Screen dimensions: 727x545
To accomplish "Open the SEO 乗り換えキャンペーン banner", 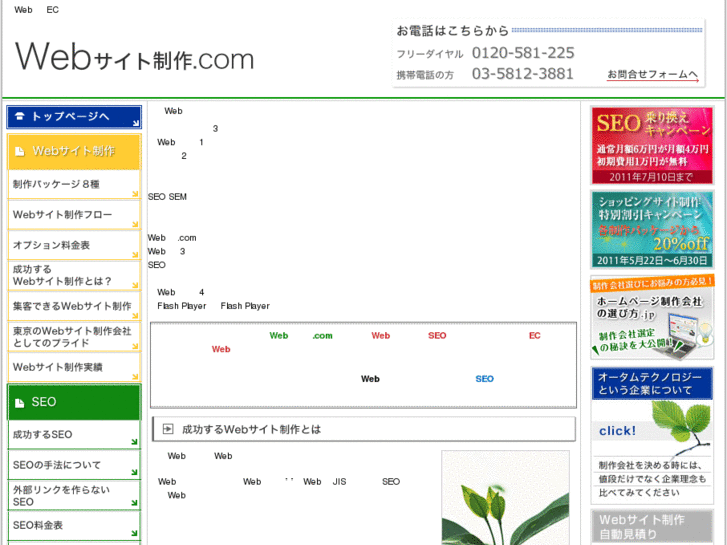I will 652,146.
